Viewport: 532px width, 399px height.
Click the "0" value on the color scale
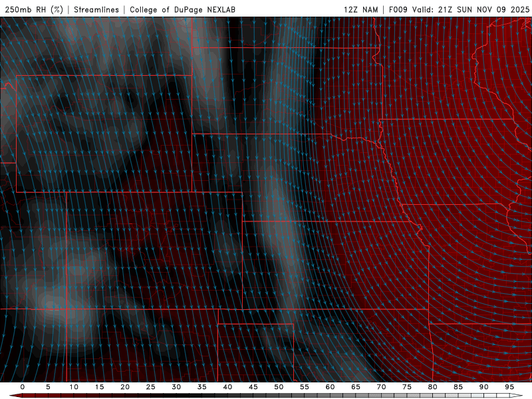23,387
